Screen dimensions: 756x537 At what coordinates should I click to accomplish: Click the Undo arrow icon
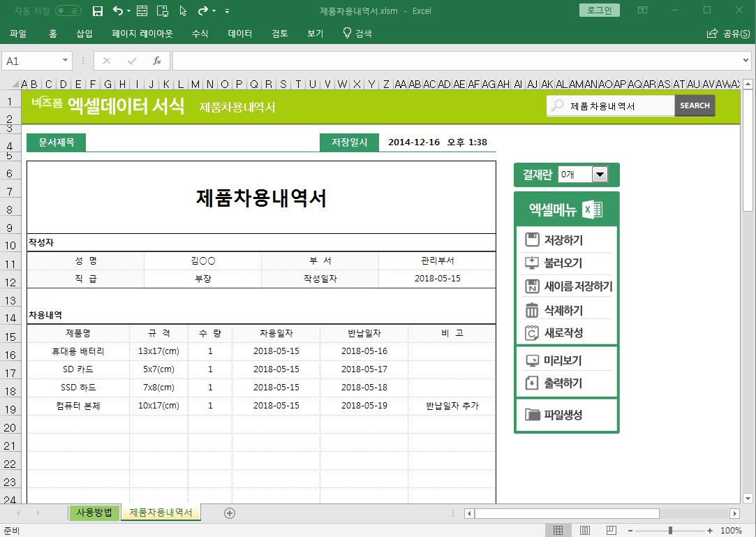(x=118, y=10)
